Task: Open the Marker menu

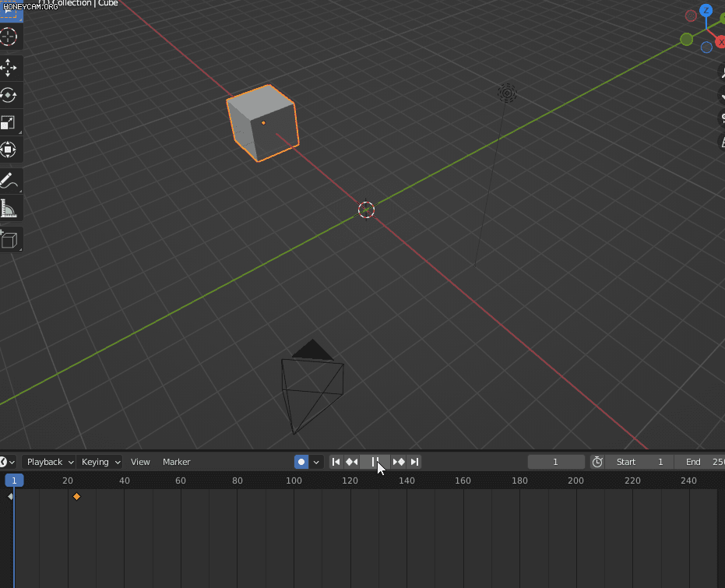Action: pos(176,462)
